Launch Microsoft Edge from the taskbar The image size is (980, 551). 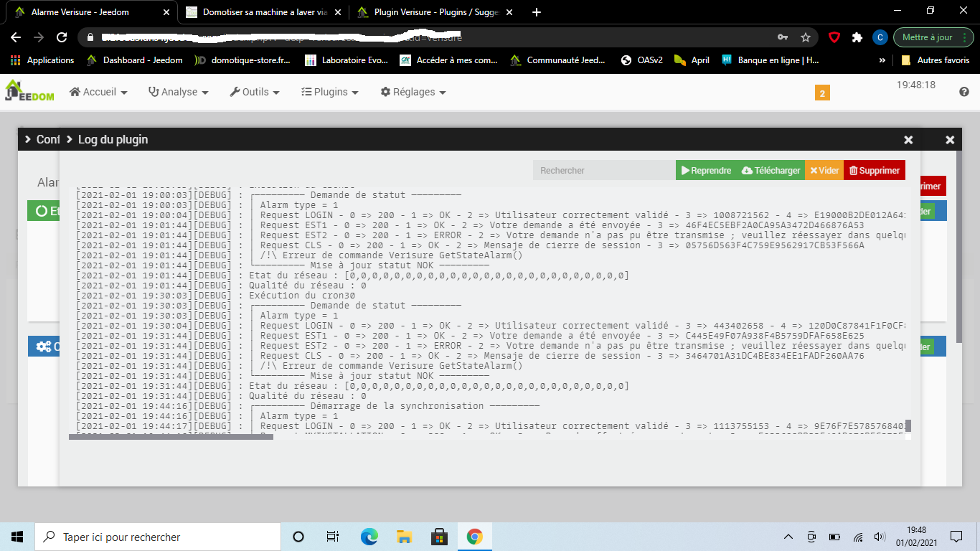point(369,537)
